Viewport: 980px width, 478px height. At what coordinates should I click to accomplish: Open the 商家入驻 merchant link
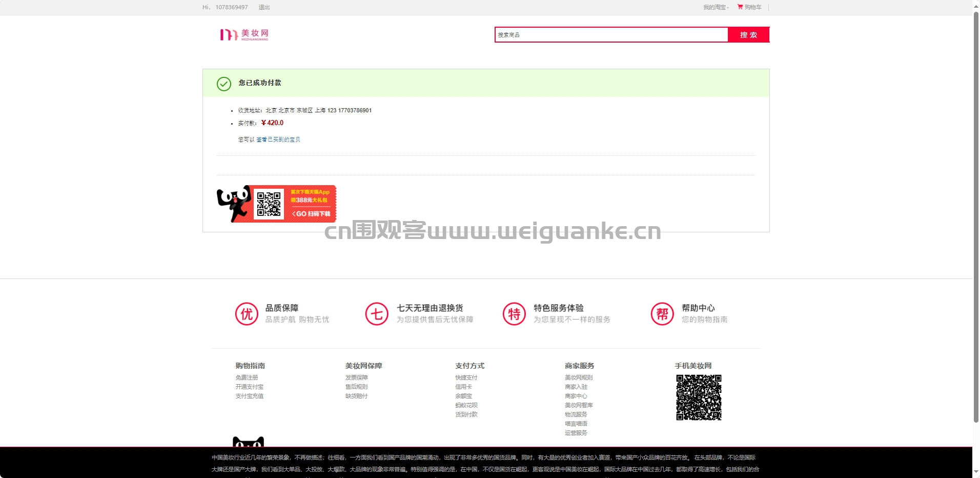coord(576,387)
